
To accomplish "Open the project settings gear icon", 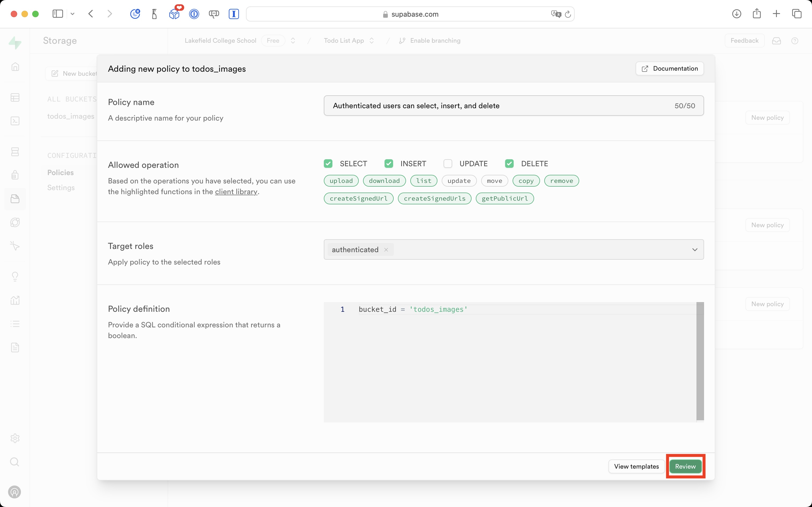I will click(x=15, y=438).
